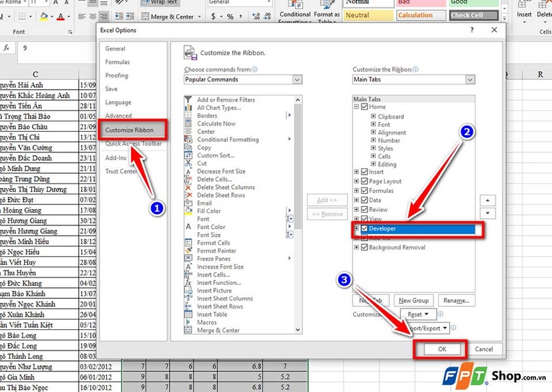Apply the Calculation cell style swatch

click(421, 15)
